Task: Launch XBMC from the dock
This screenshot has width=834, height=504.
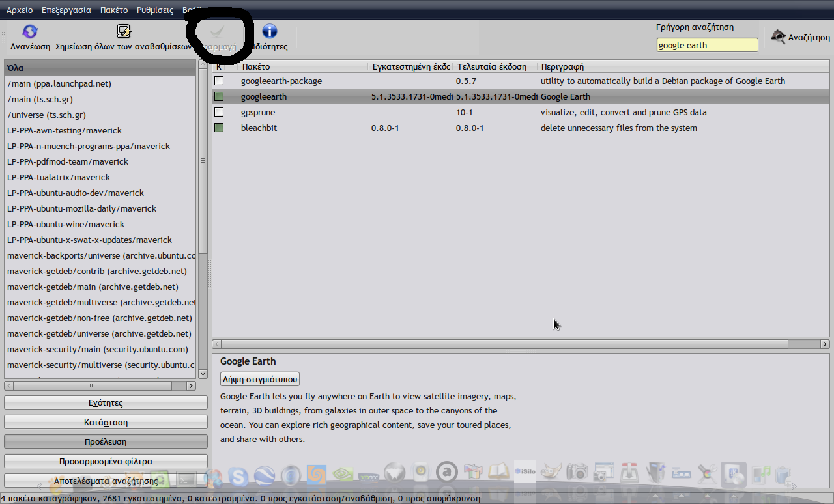Action: (369, 477)
